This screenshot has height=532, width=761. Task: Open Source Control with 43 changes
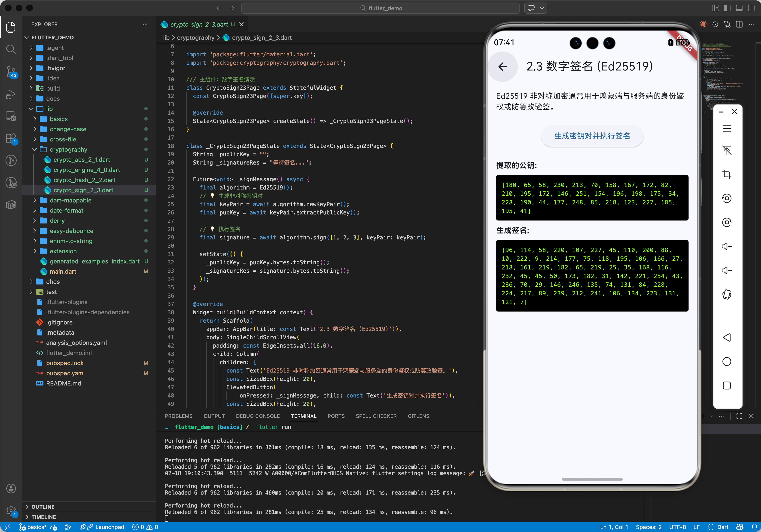[x=11, y=71]
